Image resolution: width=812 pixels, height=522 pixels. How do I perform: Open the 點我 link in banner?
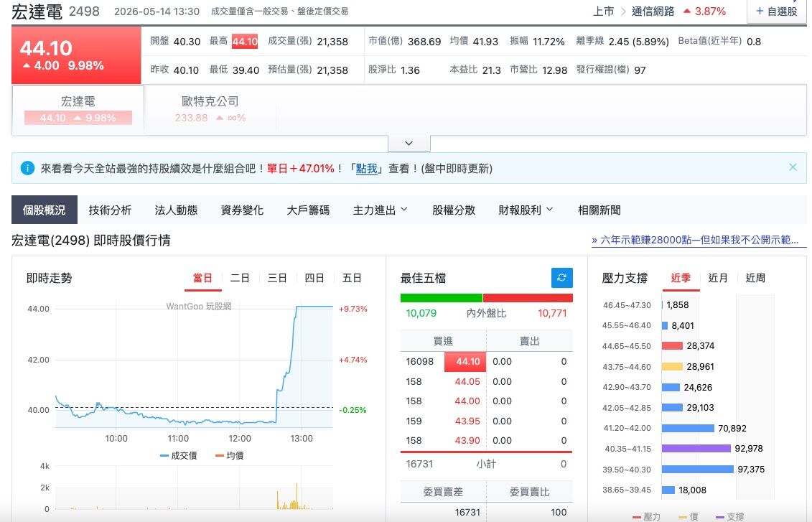click(367, 168)
